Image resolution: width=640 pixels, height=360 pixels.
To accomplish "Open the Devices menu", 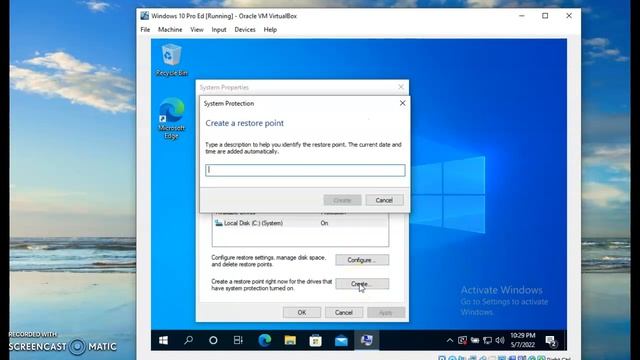I will pos(245,30).
